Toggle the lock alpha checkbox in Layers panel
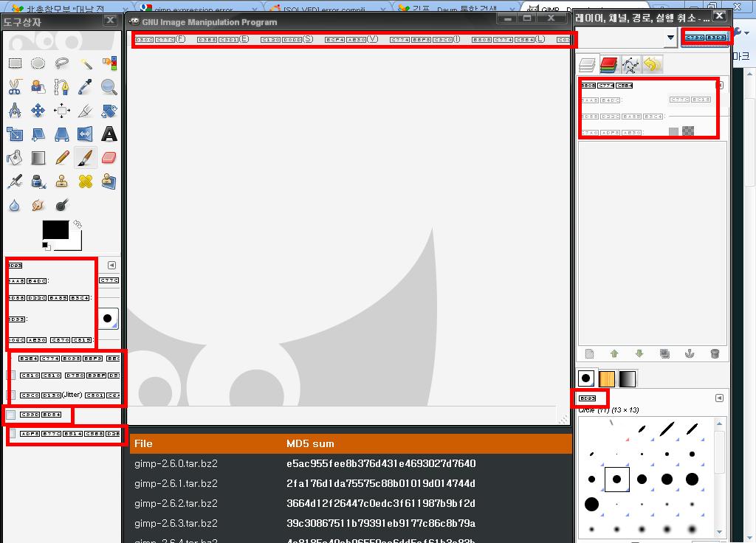Screen dimensions: 756x543 pyautogui.click(x=673, y=131)
